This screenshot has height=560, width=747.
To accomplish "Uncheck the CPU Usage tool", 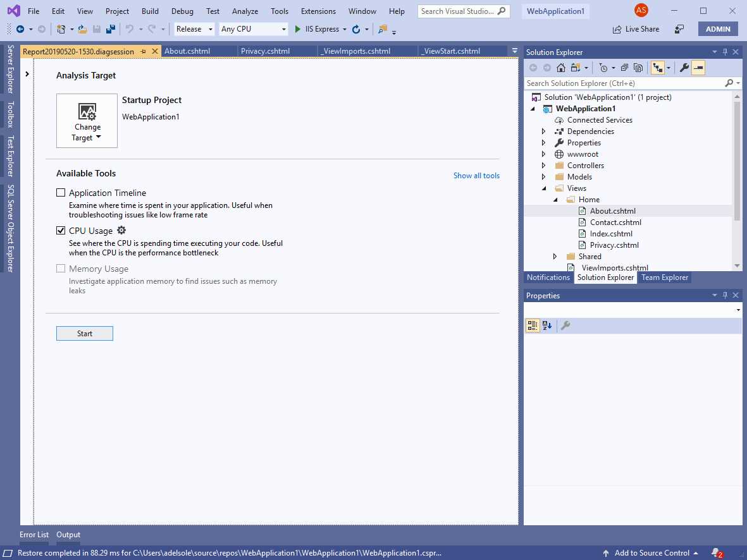I will click(x=61, y=230).
